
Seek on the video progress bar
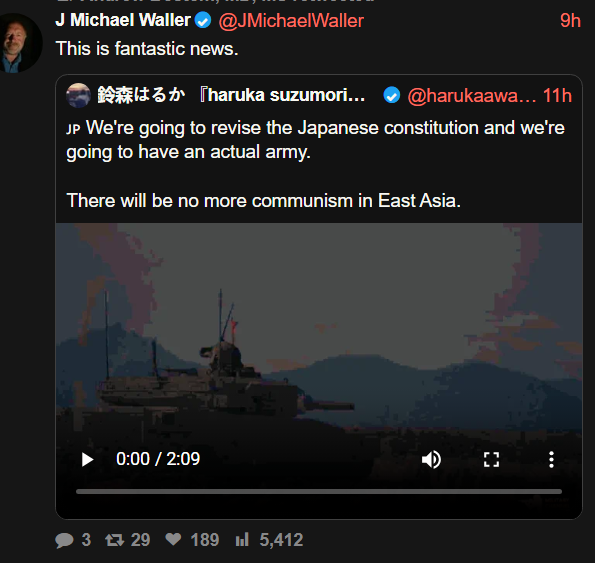coord(319,491)
